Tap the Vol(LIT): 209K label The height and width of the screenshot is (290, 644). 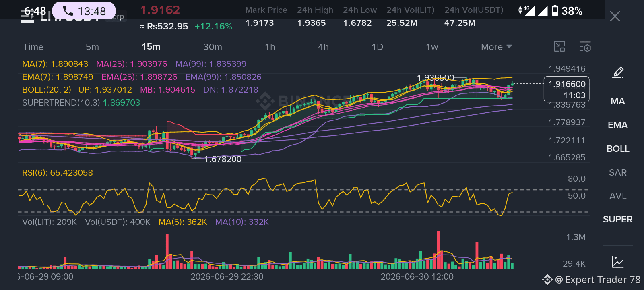pyautogui.click(x=50, y=222)
